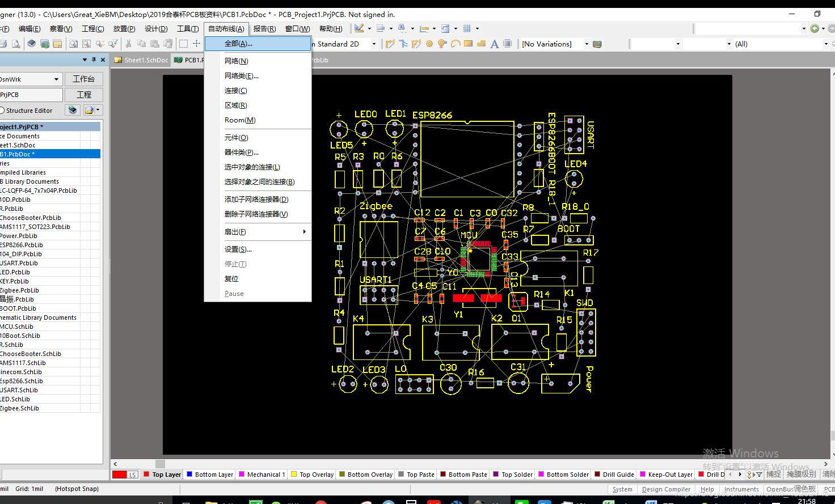Open the Standard 2D view configuration dropdown
Image resolution: width=835 pixels, height=504 pixels.
tap(374, 44)
